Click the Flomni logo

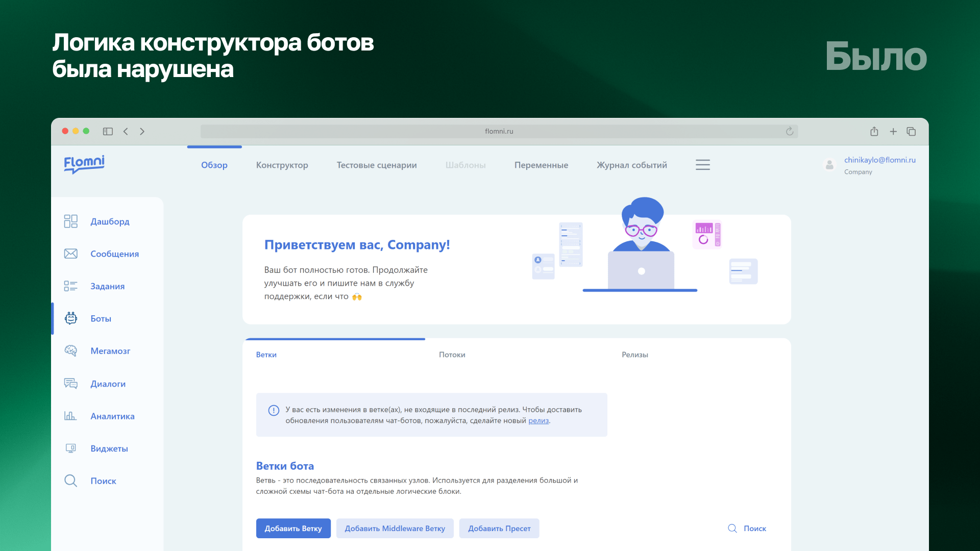point(84,164)
